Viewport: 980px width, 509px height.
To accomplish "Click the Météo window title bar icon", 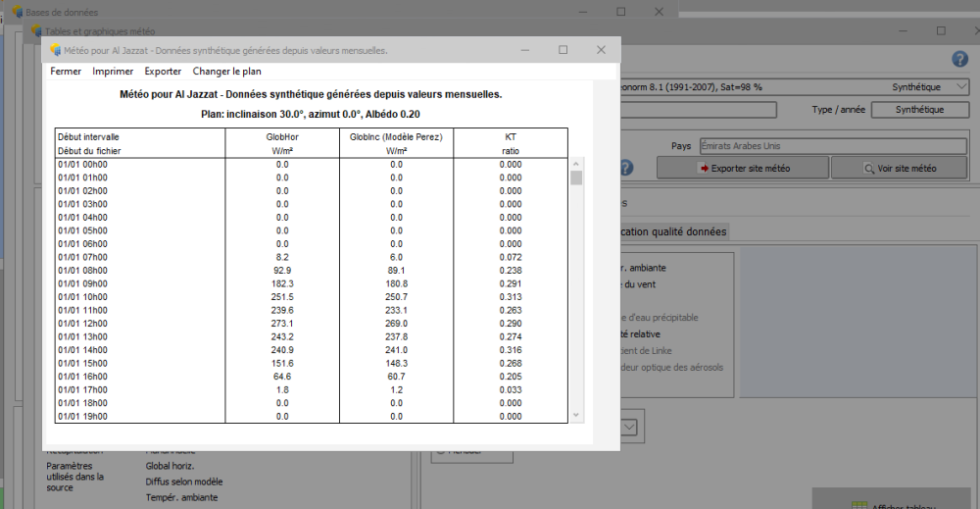I will (x=55, y=50).
